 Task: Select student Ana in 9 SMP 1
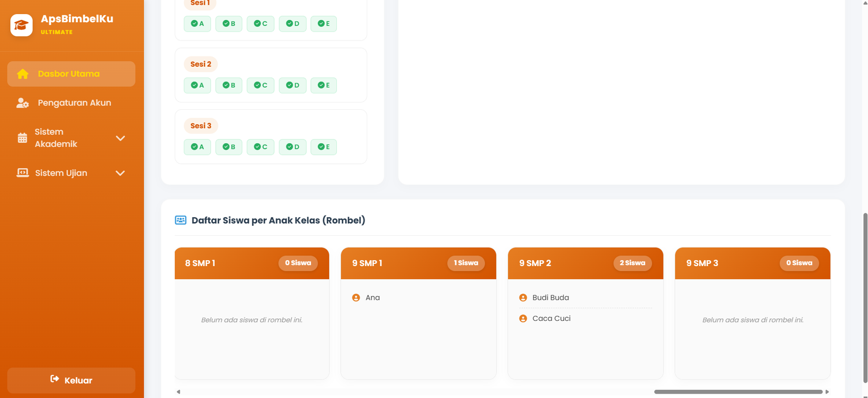[373, 298]
